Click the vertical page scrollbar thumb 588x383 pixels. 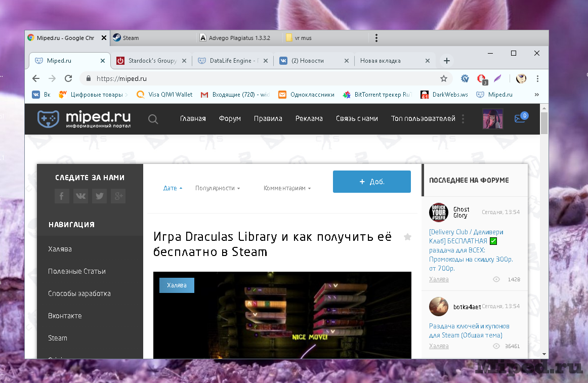544,123
